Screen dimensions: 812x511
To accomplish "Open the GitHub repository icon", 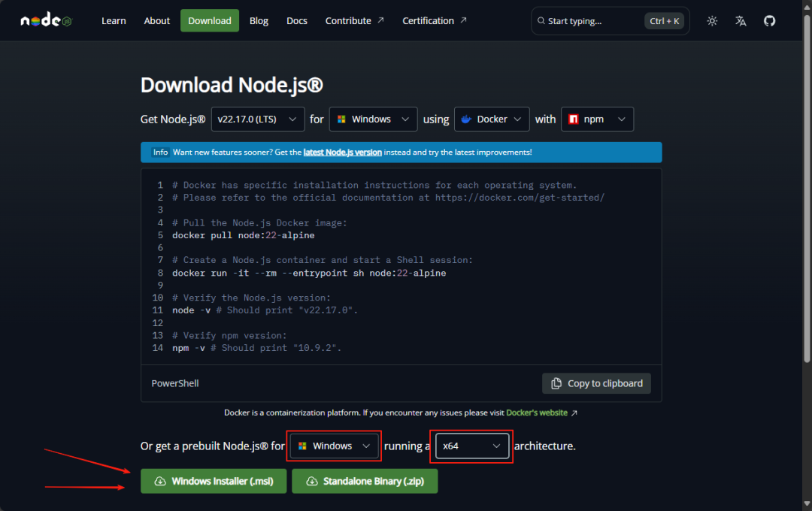I will pos(769,20).
